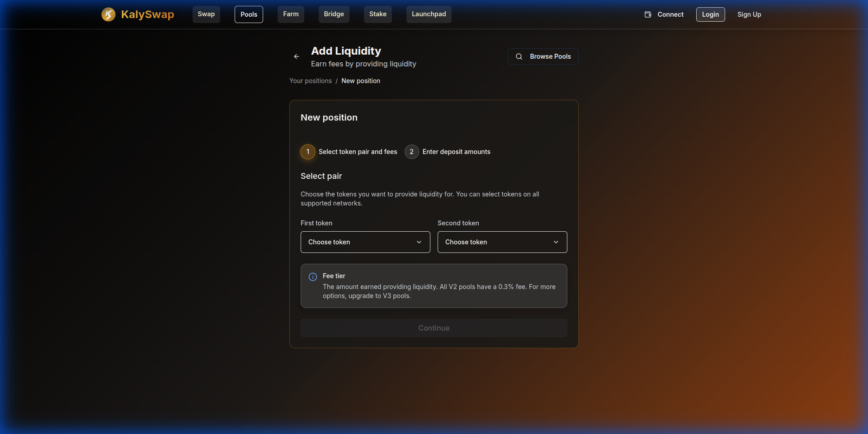This screenshot has height=434, width=868.
Task: Click the info icon in the Fee tier box
Action: [313, 276]
